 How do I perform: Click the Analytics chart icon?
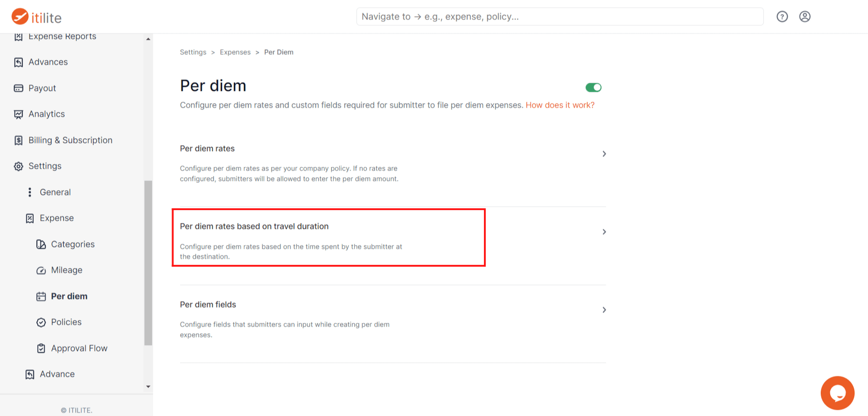pos(18,114)
